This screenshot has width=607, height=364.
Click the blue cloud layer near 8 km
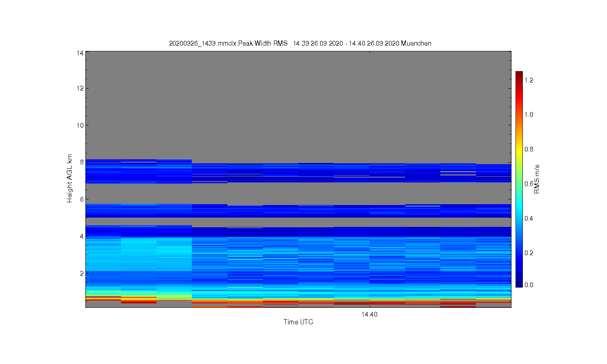(x=298, y=173)
